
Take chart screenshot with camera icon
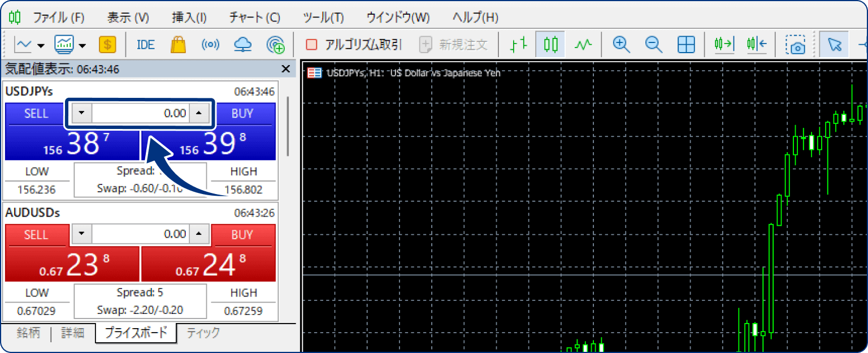pyautogui.click(x=797, y=44)
